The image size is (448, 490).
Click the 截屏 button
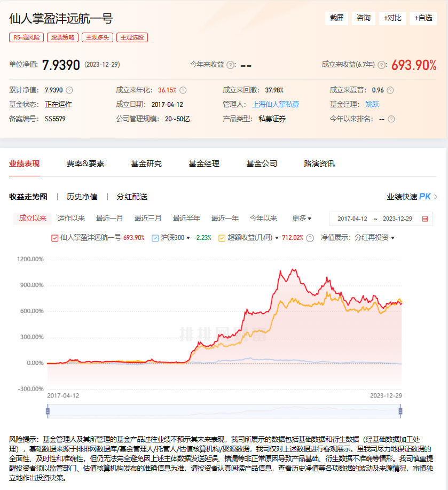pos(336,18)
